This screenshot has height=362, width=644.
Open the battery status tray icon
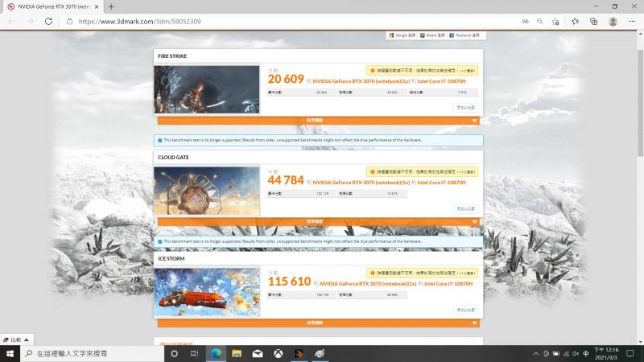point(556,354)
